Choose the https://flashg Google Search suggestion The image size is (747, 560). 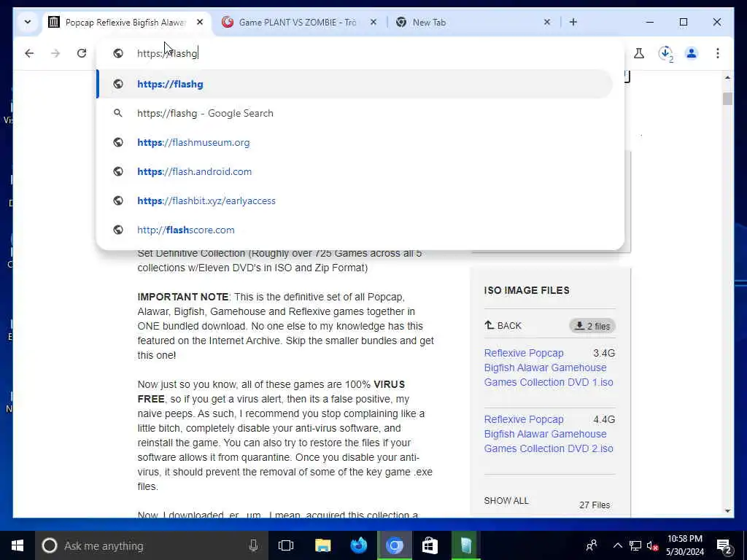(355, 113)
